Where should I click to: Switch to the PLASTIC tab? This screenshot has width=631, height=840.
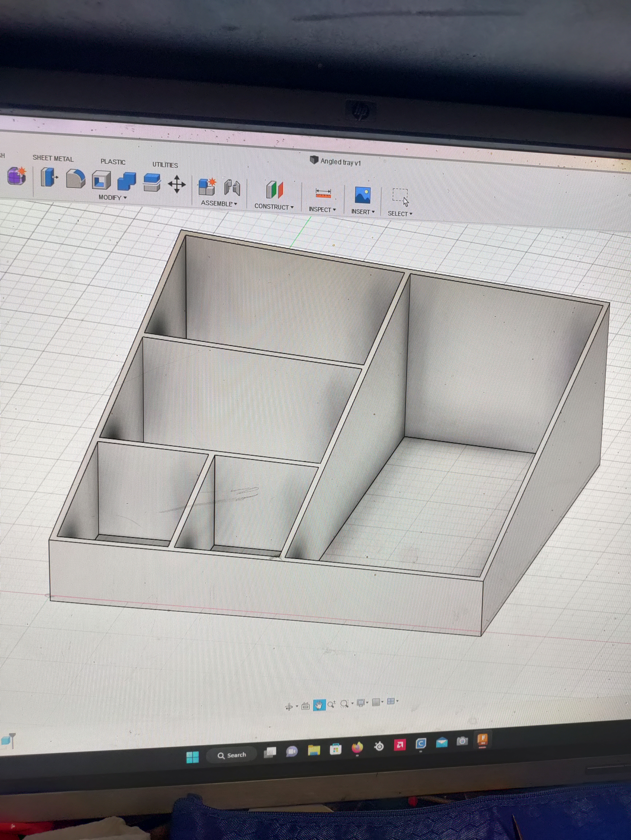click(x=113, y=162)
